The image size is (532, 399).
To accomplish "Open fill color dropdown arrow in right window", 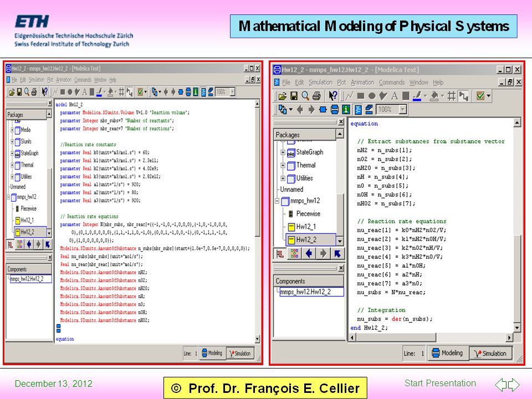I will tap(442, 96).
